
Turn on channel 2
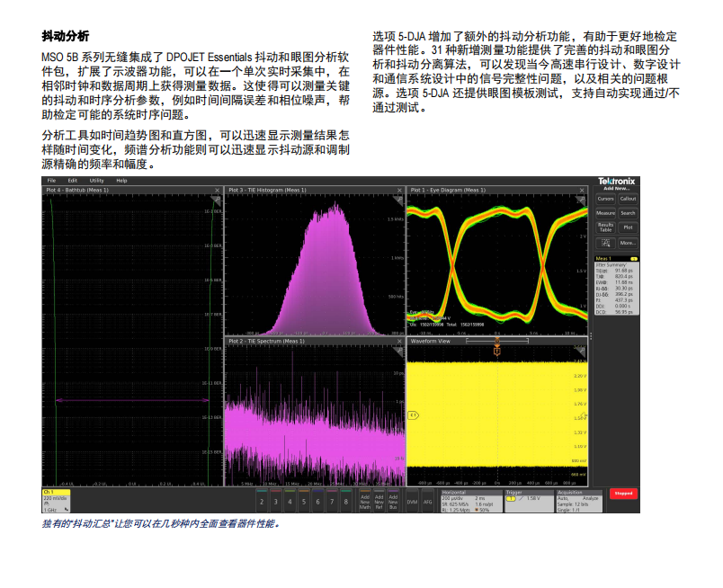click(262, 501)
